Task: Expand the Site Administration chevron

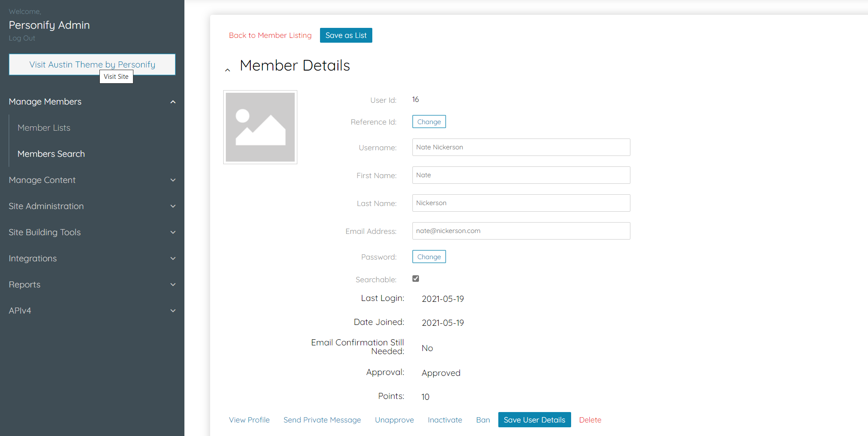Action: [173, 206]
